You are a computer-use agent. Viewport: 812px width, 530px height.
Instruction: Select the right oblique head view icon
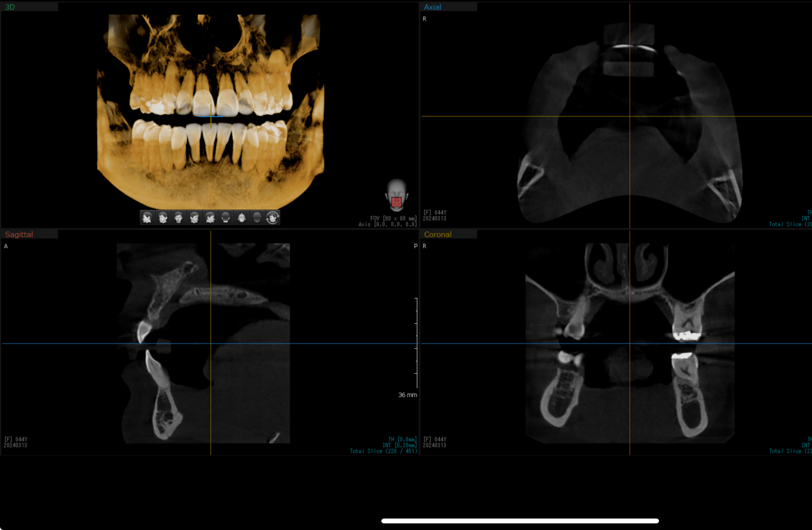[194, 217]
